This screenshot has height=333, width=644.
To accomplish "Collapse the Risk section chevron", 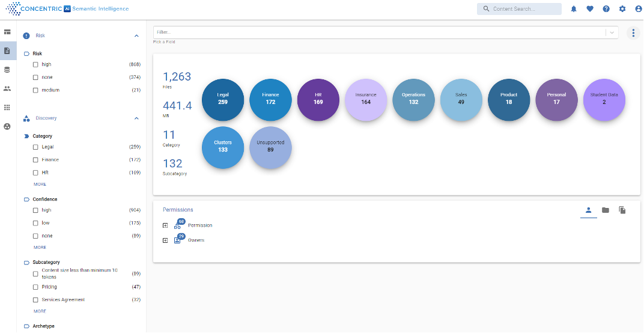I will click(136, 36).
